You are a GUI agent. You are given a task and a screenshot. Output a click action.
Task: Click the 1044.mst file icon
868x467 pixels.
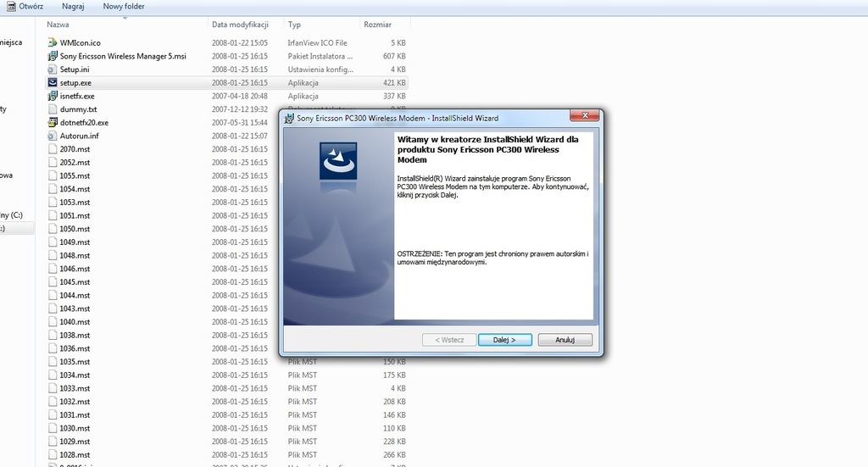click(x=52, y=295)
